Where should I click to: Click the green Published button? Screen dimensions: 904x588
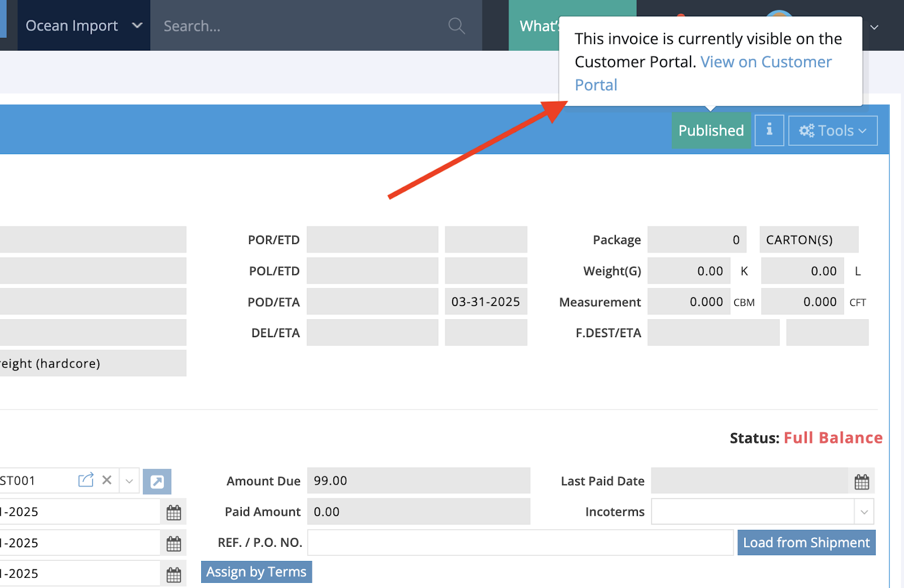coord(711,130)
